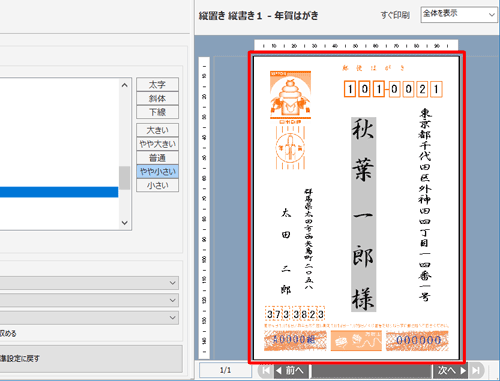Open the first lower dropdown box
Image resolution: width=500 pixels, height=381 pixels.
(x=89, y=283)
